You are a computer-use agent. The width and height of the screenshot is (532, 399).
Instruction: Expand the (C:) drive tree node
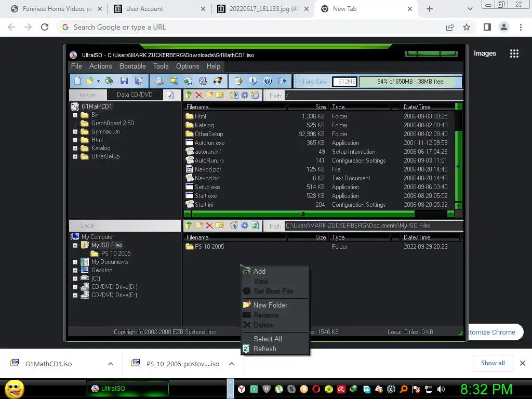pyautogui.click(x=75, y=278)
